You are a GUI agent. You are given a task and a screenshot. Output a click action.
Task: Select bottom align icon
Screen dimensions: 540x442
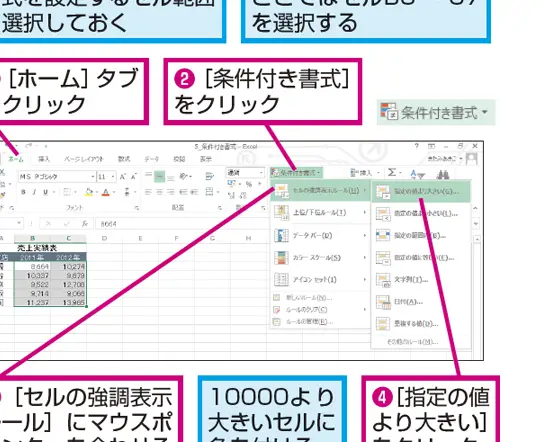click(x=170, y=177)
